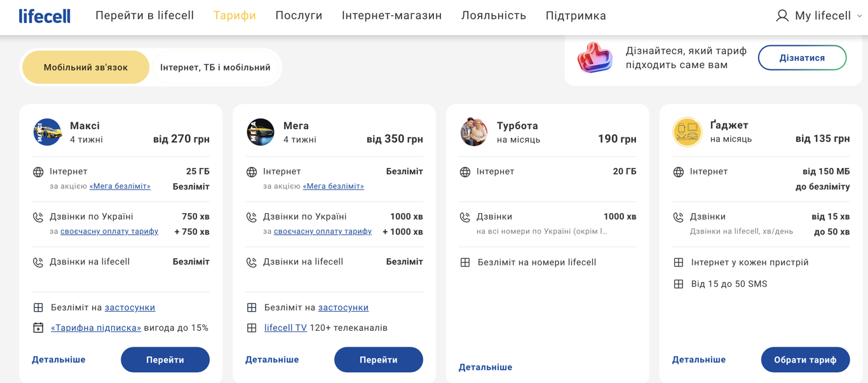Viewport: 868px width, 383px height.
Task: Open the Тарифи menu item
Action: 234,16
